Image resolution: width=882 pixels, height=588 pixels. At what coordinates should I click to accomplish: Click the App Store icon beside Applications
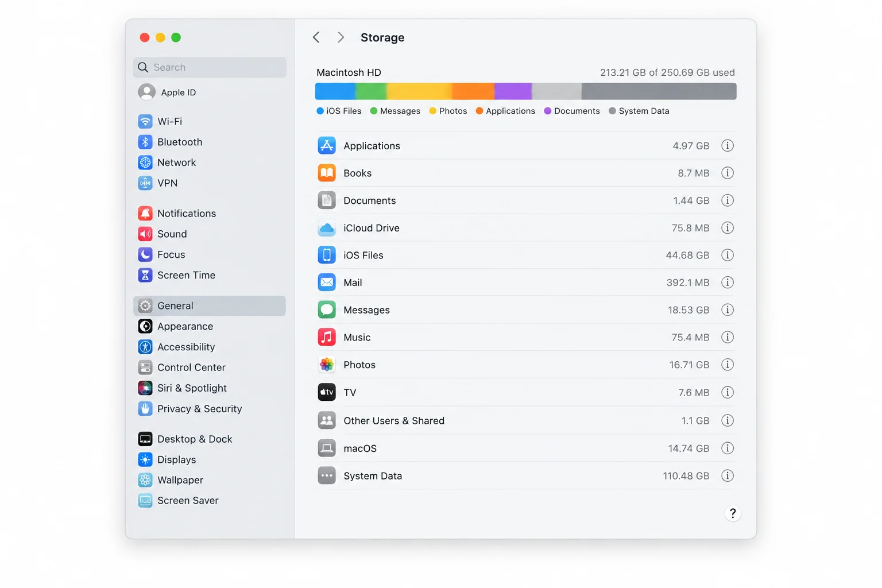tap(327, 146)
